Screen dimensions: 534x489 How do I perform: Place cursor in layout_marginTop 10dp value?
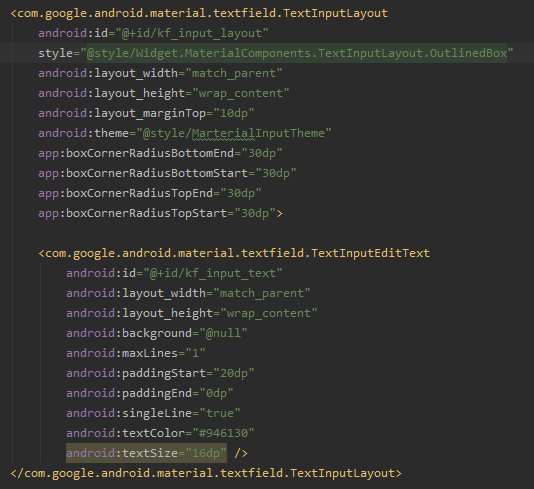click(x=234, y=113)
